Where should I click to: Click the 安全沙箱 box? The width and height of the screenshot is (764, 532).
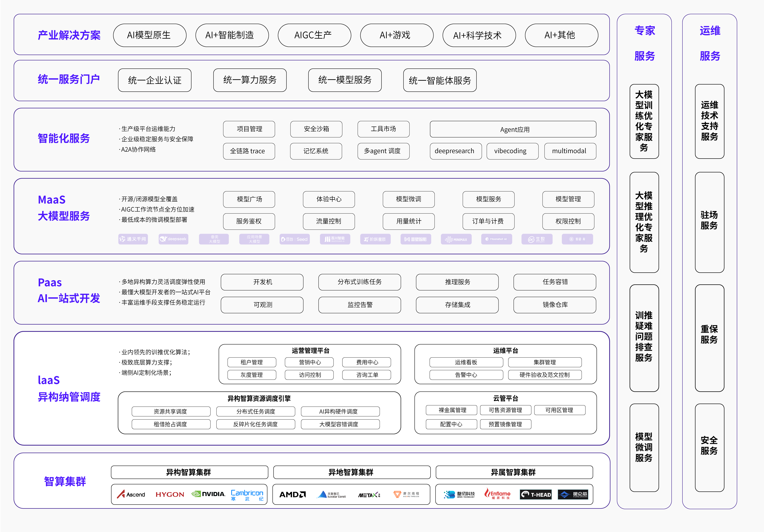pyautogui.click(x=316, y=129)
